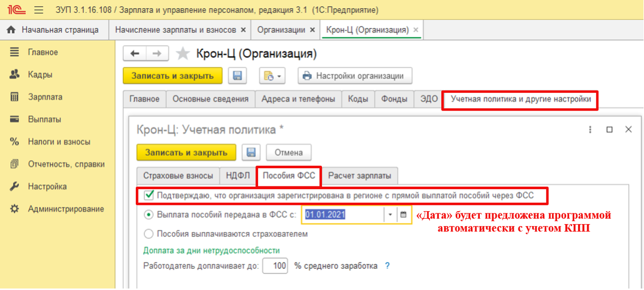
Task: Open the create-based-on dropdown button
Action: tap(272, 76)
